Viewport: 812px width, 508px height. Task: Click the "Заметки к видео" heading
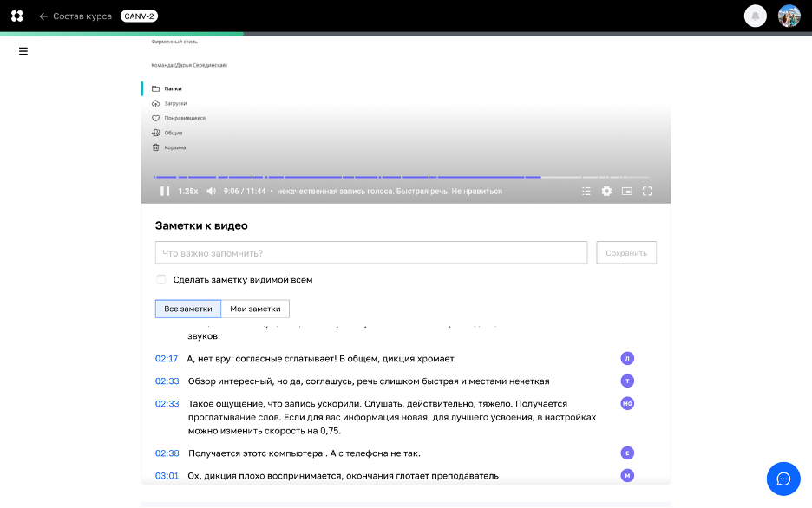point(201,225)
